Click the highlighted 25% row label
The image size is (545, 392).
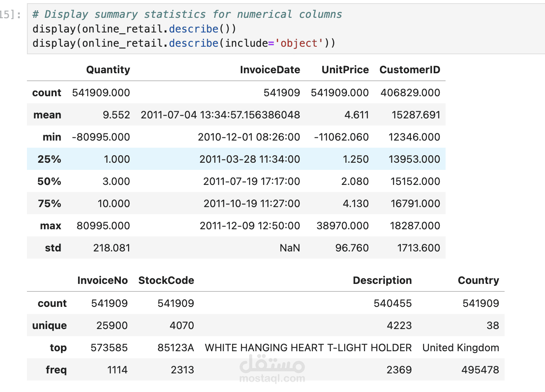(x=49, y=159)
